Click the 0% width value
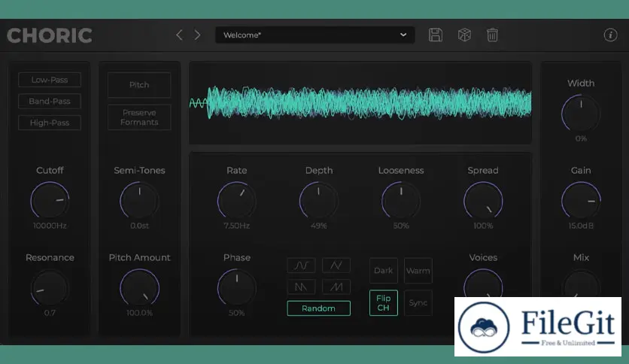Viewport: 629px width, 364px height. (581, 138)
